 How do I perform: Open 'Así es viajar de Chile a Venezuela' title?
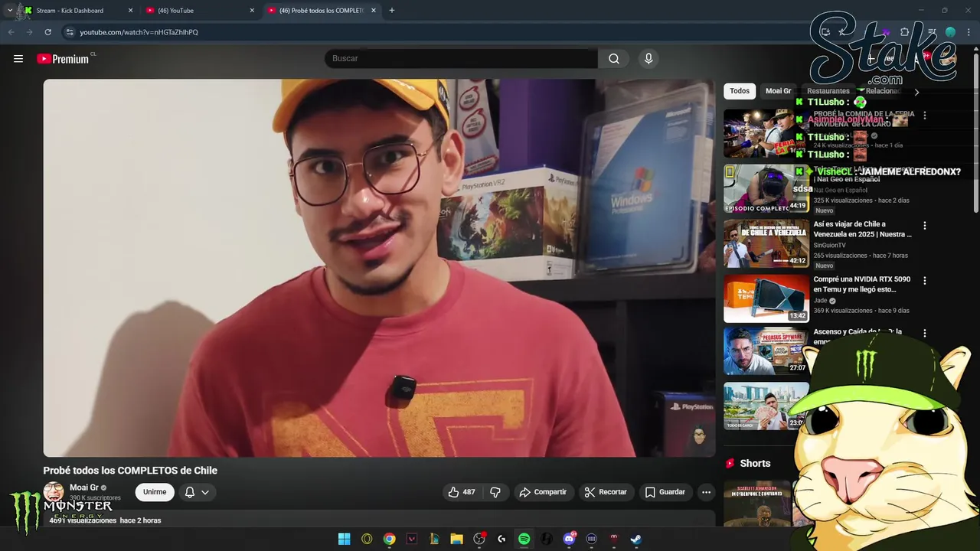pos(863,230)
